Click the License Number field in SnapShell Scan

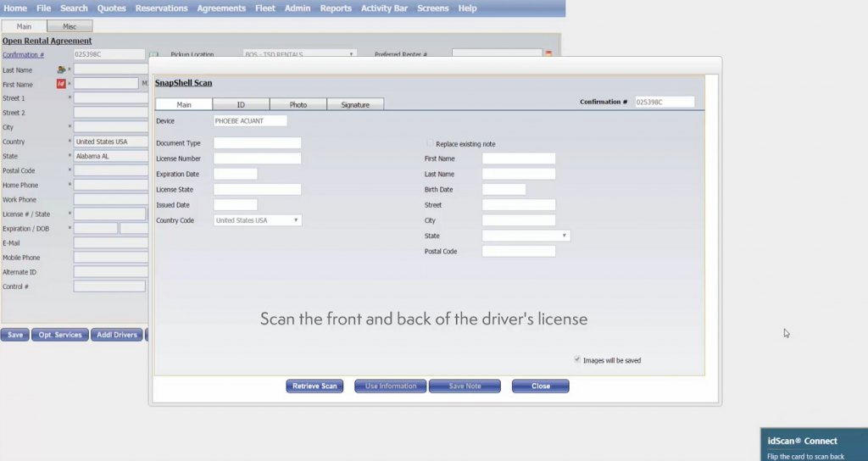pyautogui.click(x=258, y=158)
